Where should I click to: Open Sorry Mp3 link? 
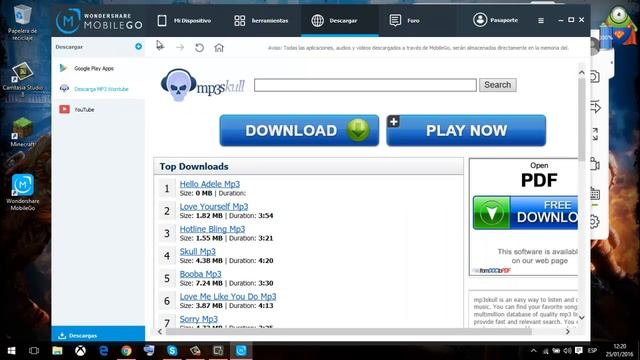click(x=199, y=319)
